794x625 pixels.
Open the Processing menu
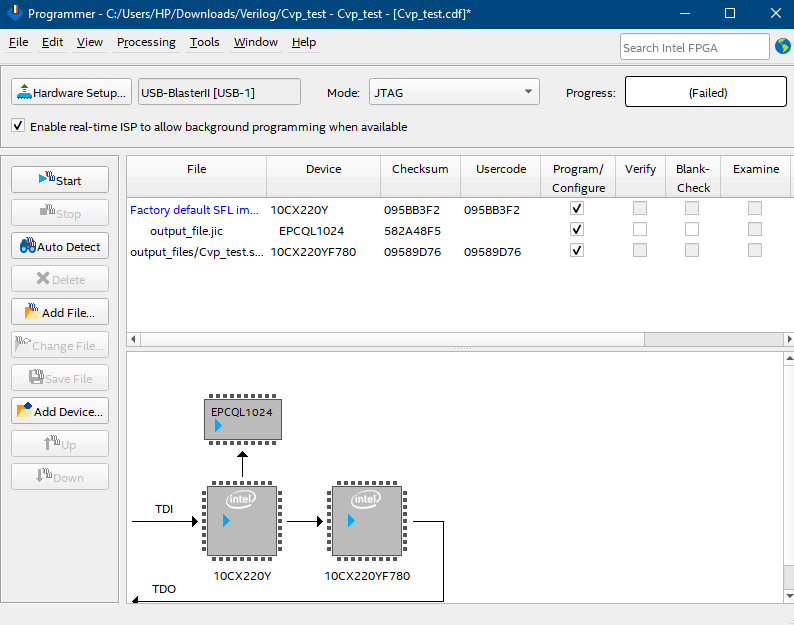tap(146, 42)
